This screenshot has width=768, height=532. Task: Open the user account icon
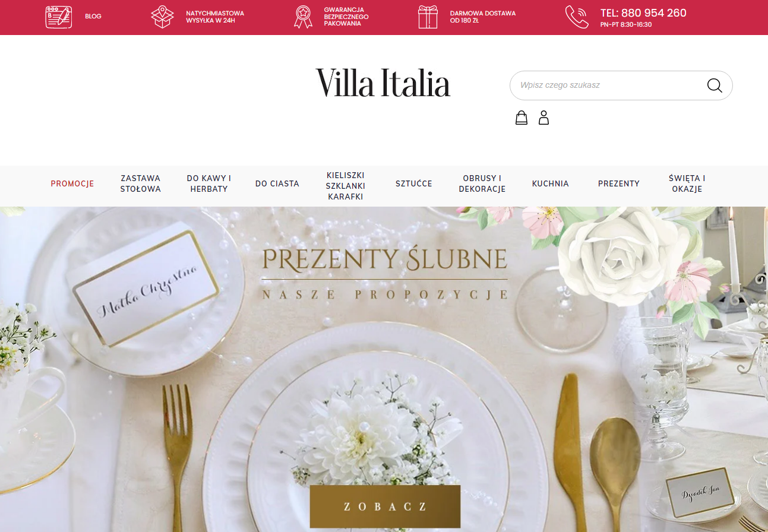click(x=543, y=118)
